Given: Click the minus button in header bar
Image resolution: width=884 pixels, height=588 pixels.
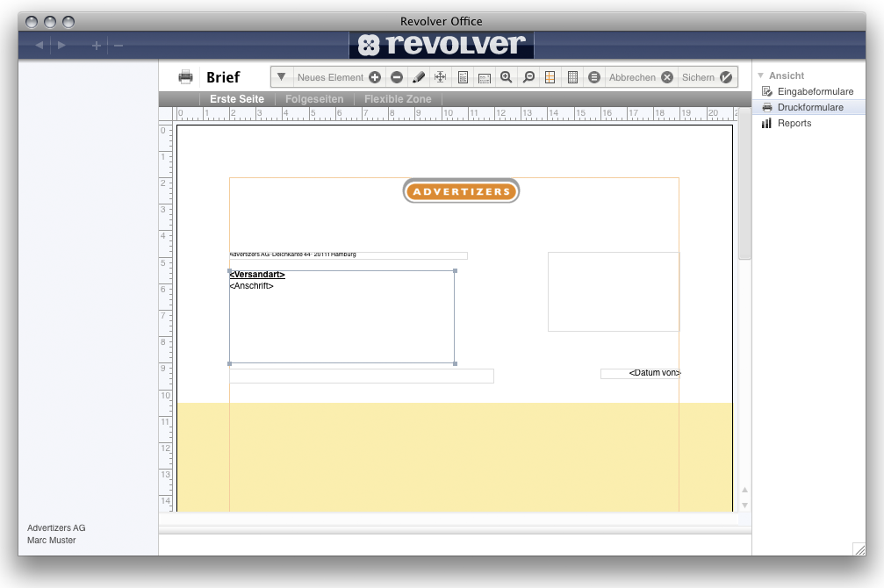Looking at the screenshot, I should tap(119, 45).
